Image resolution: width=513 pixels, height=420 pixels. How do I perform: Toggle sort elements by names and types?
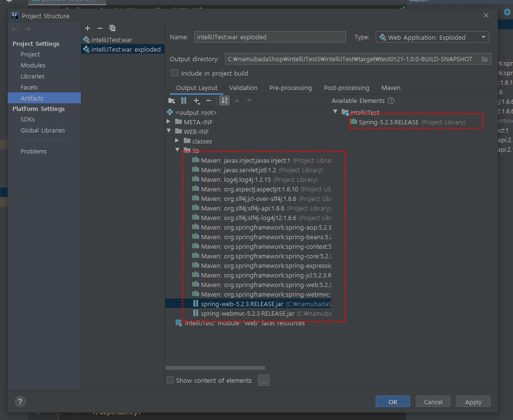tap(224, 101)
